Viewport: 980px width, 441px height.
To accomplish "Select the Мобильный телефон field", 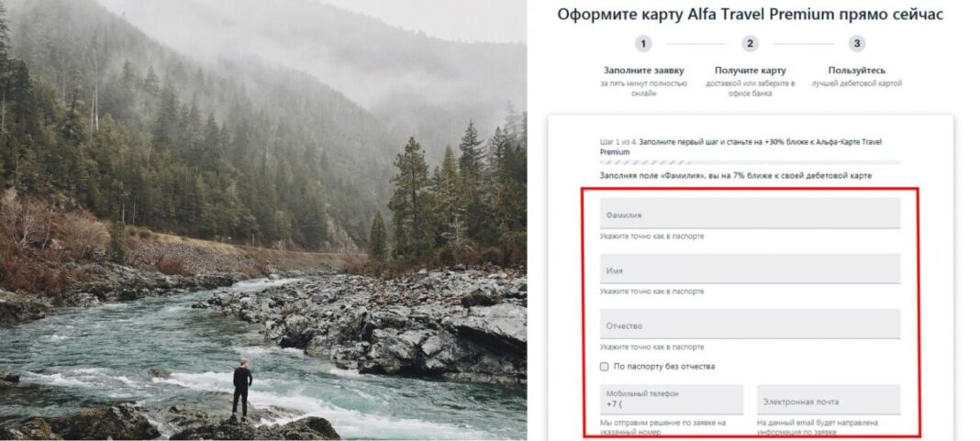I will (x=672, y=400).
